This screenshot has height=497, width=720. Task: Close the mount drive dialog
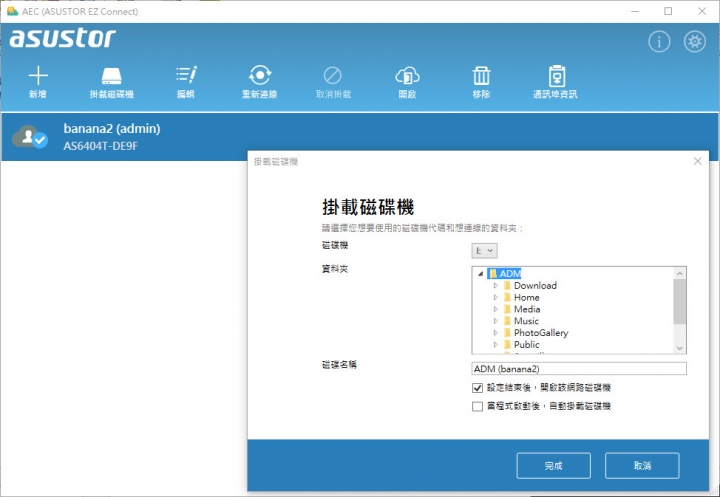[698, 161]
